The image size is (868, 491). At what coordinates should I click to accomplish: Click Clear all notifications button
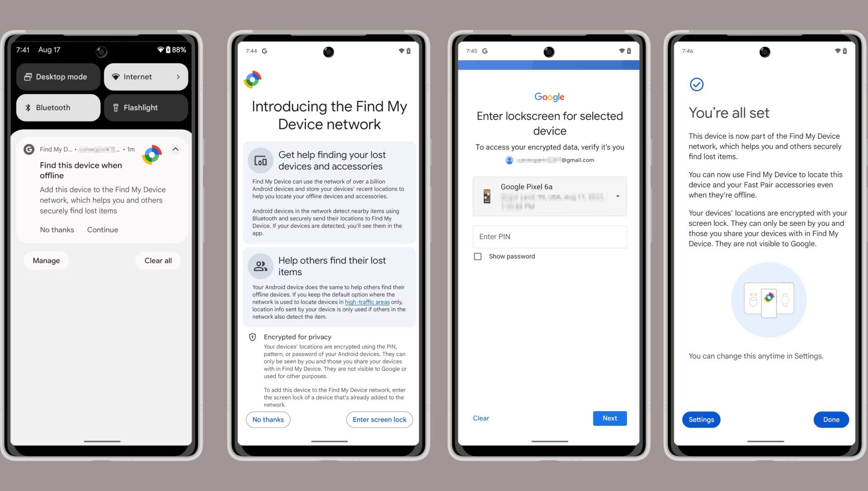157,260
